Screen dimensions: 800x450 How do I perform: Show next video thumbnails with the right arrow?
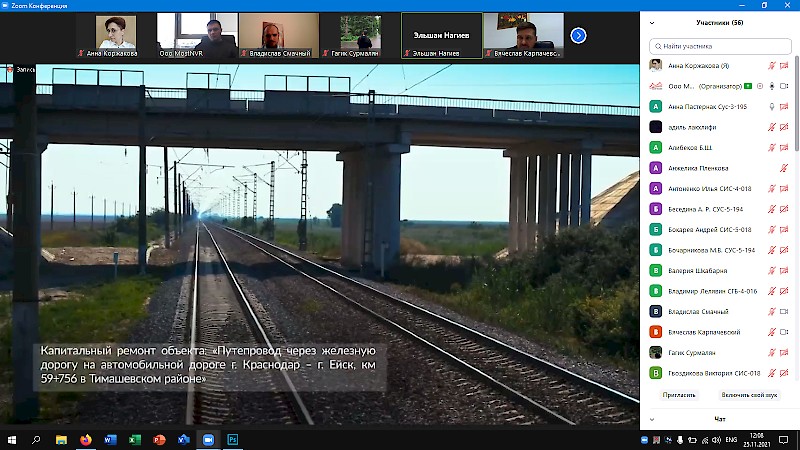(578, 35)
